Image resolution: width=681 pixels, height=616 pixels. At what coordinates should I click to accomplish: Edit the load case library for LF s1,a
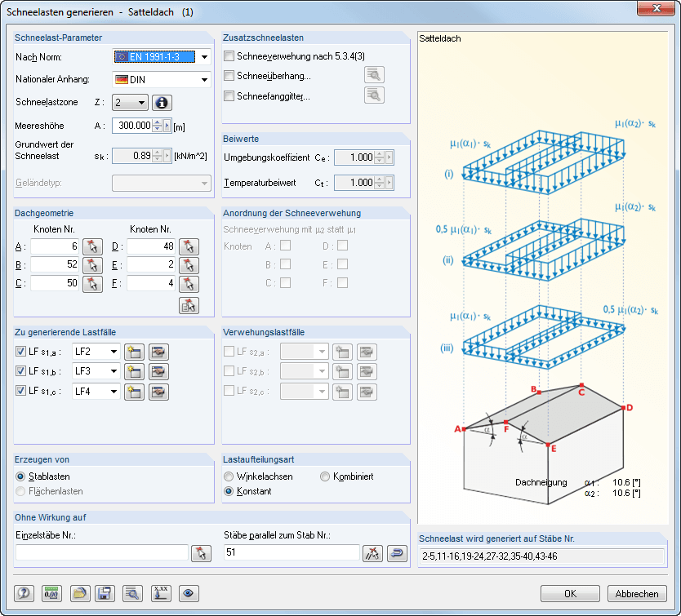[158, 352]
